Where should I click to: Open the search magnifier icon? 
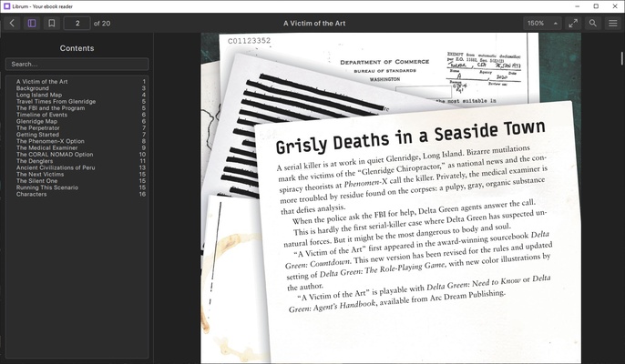coord(593,23)
